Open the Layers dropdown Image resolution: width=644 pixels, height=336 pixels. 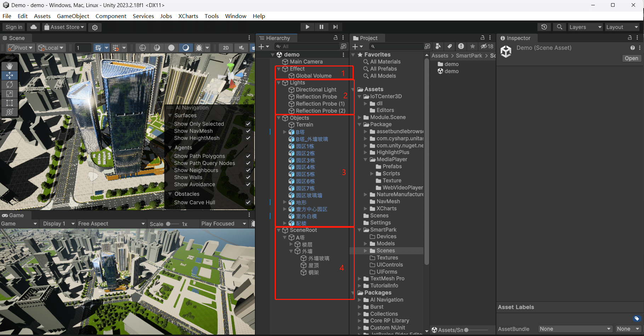[x=585, y=27]
